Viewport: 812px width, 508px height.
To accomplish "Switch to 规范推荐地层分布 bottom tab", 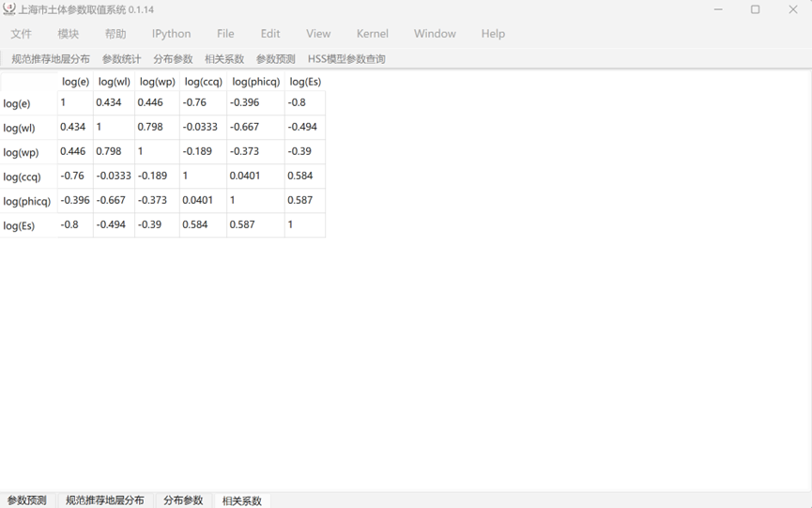I will pos(105,500).
